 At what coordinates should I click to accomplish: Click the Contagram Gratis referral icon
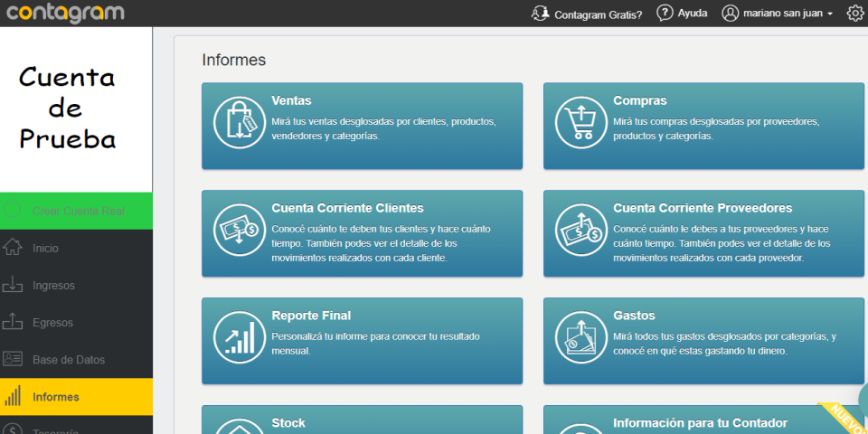point(540,14)
